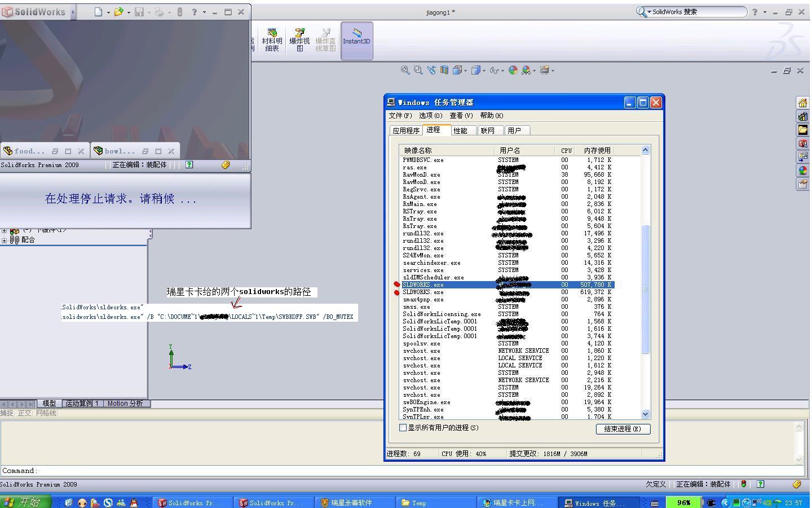The width and height of the screenshot is (812, 508).
Task: Switch to the 应用程序 tab in Task Manager
Action: [x=406, y=130]
